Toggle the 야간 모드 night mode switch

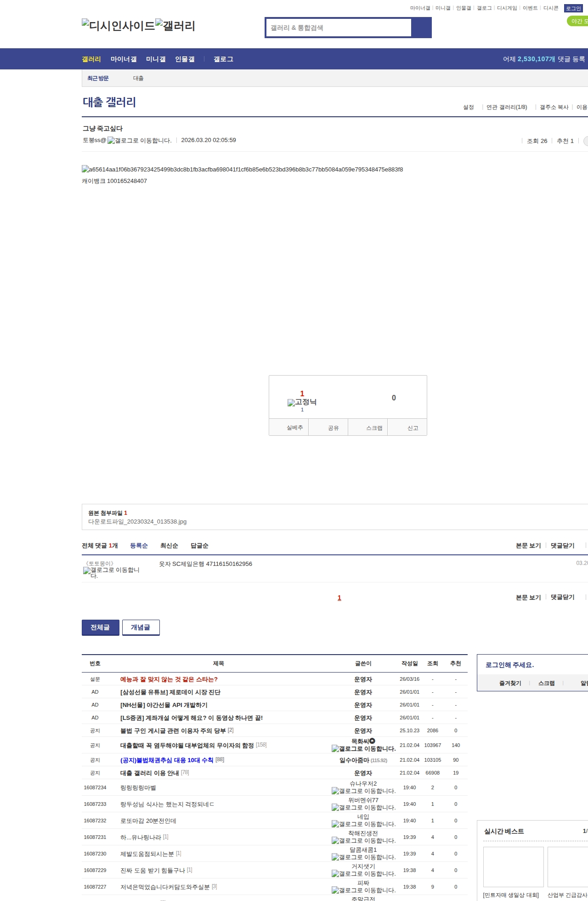(577, 21)
